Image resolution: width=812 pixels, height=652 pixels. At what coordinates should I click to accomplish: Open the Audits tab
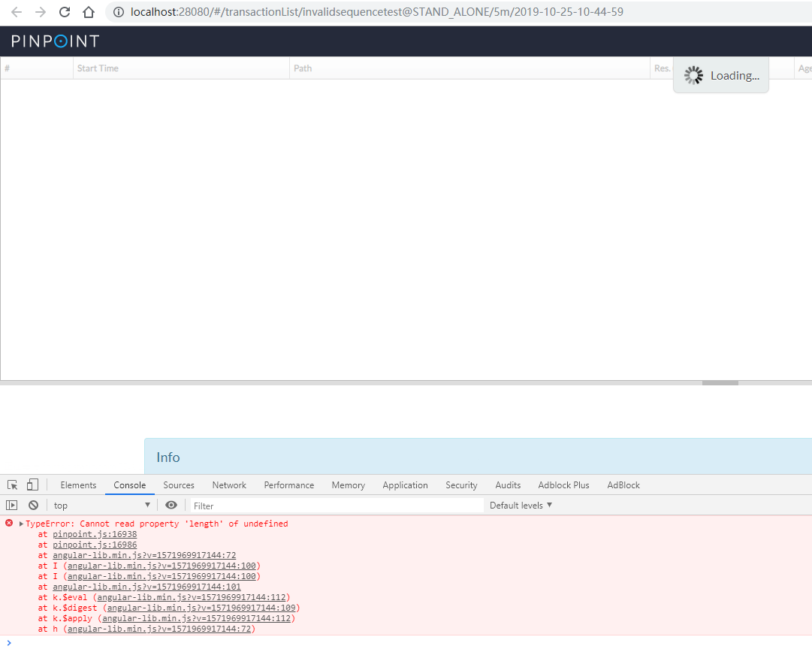(508, 485)
